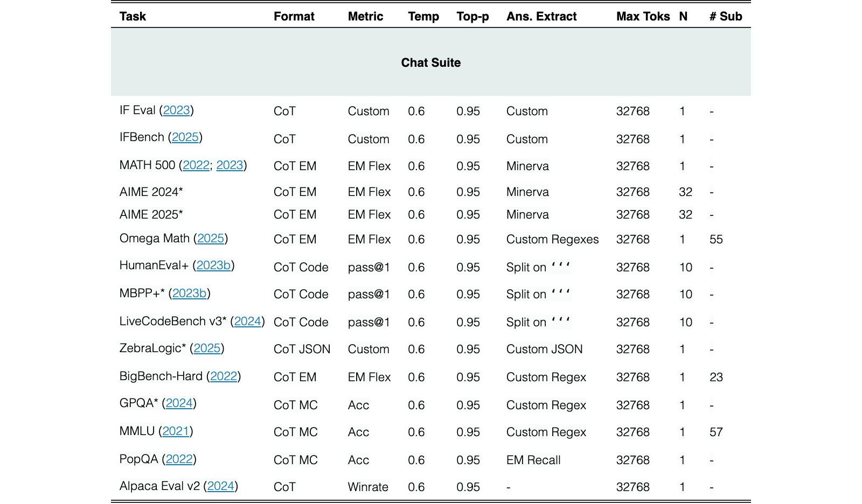Open the HumanEval+ 2023b citation link
Viewport: 862px width, 504px height.
(x=214, y=265)
